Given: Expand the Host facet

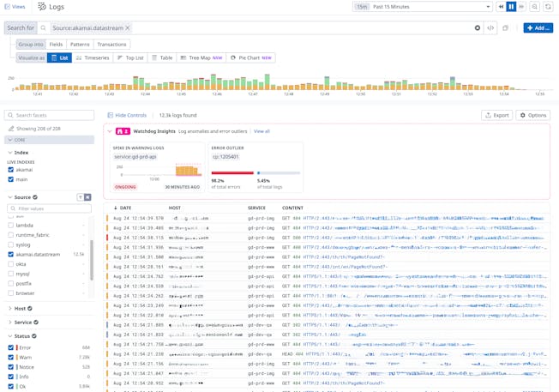Looking at the screenshot, I should point(10,309).
